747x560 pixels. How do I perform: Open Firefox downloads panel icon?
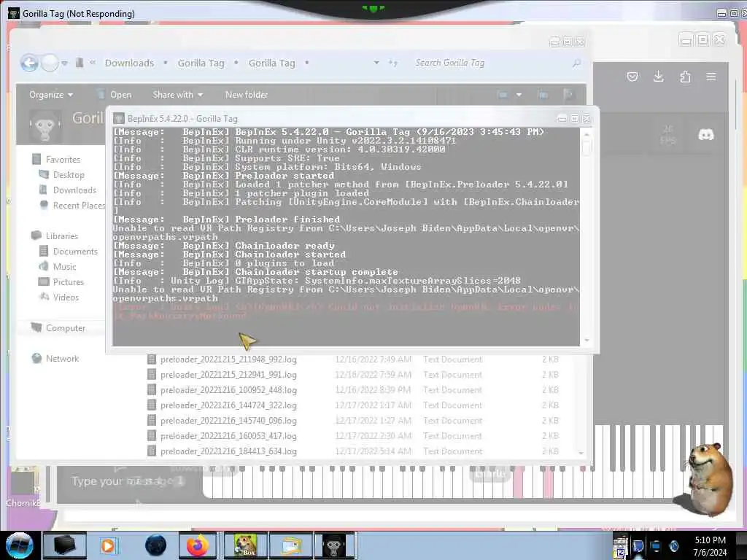(659, 77)
